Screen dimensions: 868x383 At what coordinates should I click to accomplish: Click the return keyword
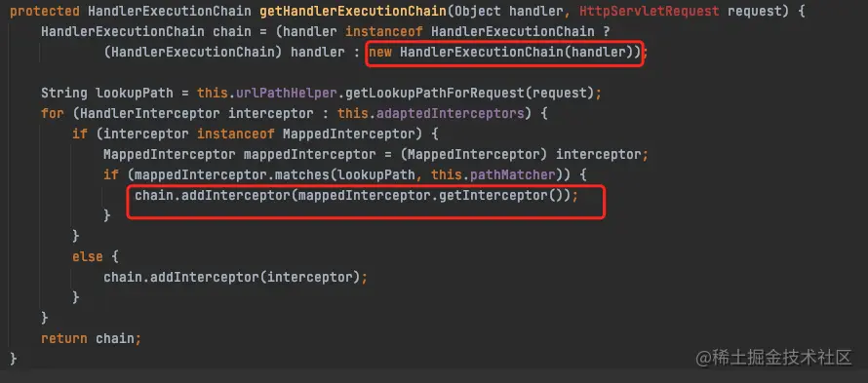point(64,338)
